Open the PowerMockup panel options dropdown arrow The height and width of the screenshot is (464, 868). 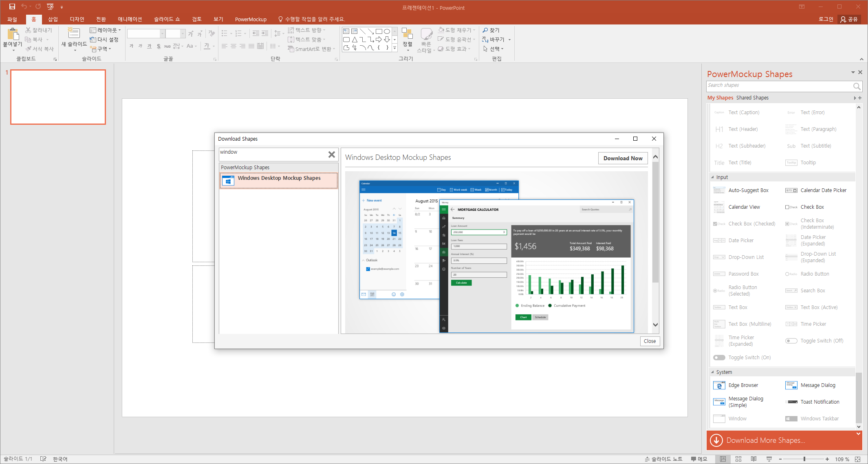coord(853,72)
